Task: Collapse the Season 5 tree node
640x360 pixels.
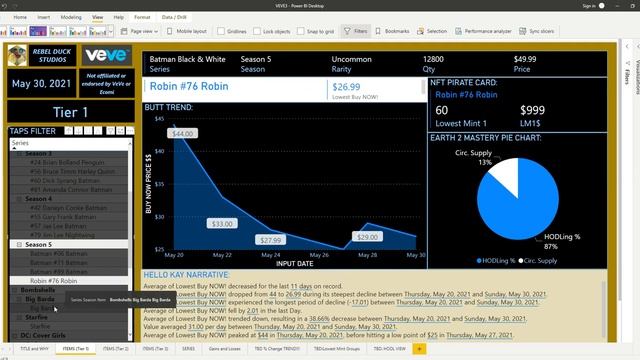Action: point(19,244)
